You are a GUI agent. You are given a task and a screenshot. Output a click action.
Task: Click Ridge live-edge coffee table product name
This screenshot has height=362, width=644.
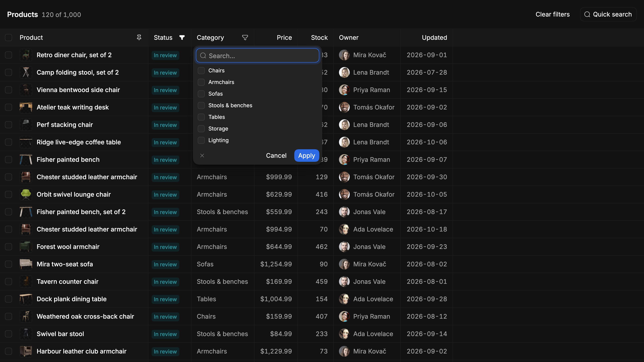click(x=79, y=142)
